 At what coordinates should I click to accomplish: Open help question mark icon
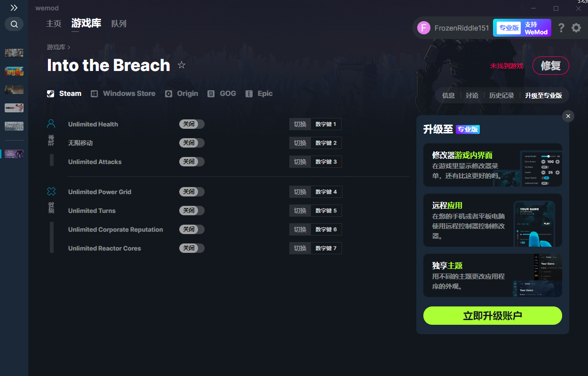pyautogui.click(x=561, y=28)
